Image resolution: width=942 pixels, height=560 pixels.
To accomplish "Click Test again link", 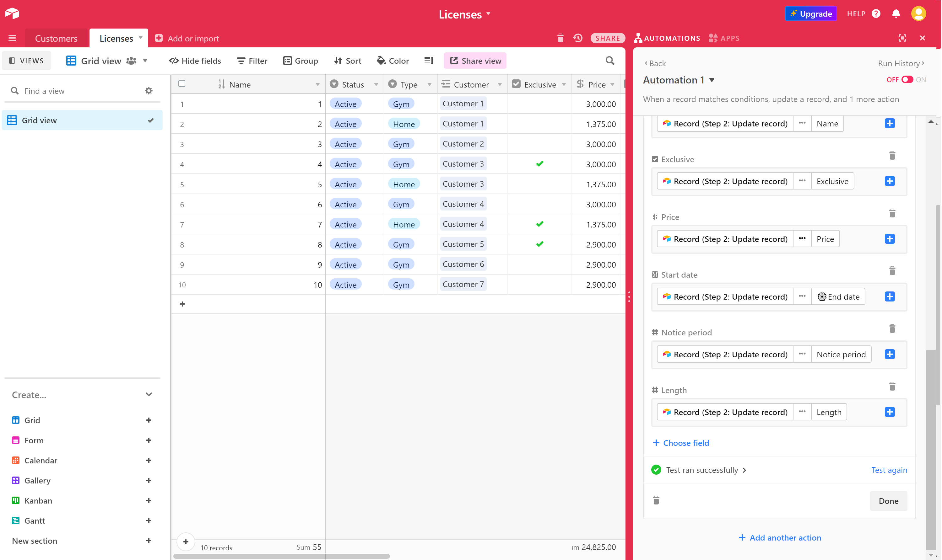I will click(x=889, y=470).
